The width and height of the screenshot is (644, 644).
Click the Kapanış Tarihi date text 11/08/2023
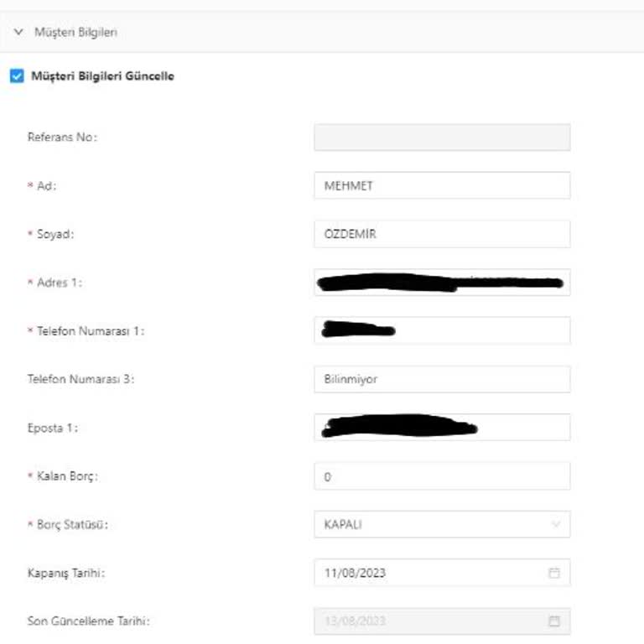point(355,574)
